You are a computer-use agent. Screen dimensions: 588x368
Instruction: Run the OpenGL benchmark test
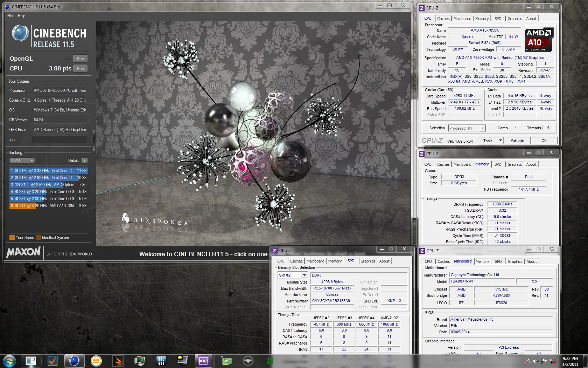point(80,59)
